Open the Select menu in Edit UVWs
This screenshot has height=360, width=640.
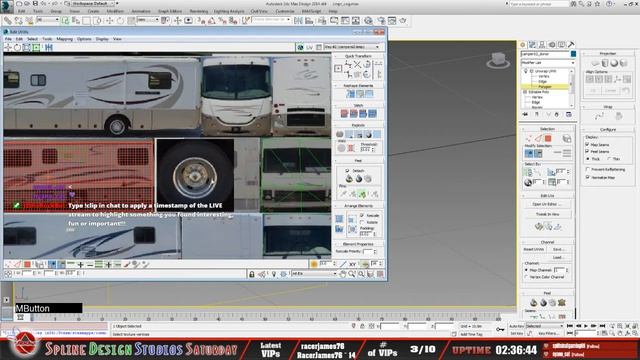click(32, 39)
